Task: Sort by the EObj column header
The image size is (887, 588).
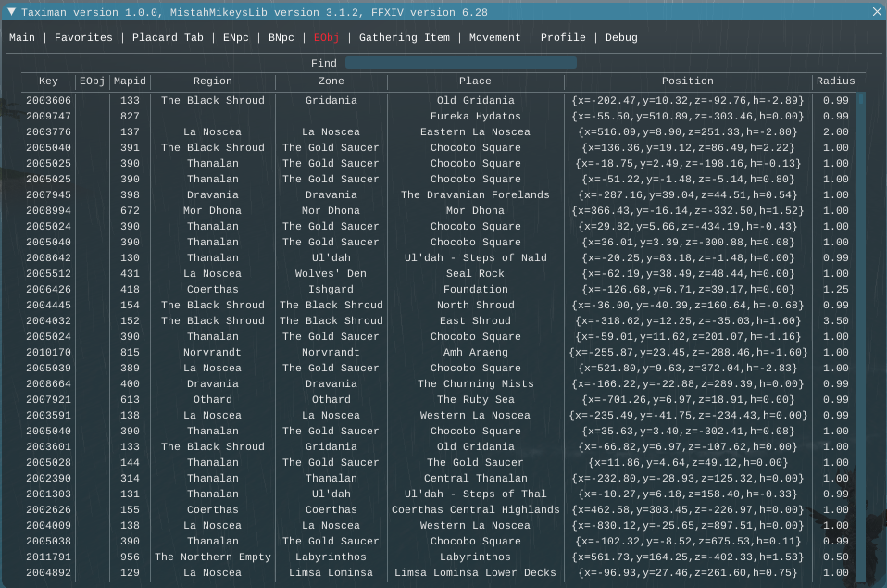Action: [x=93, y=81]
